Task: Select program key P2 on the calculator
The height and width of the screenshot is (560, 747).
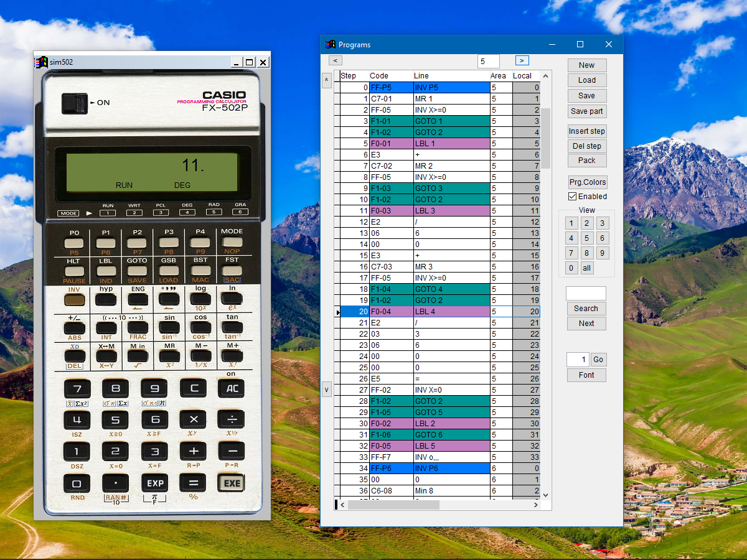Action: click(138, 242)
